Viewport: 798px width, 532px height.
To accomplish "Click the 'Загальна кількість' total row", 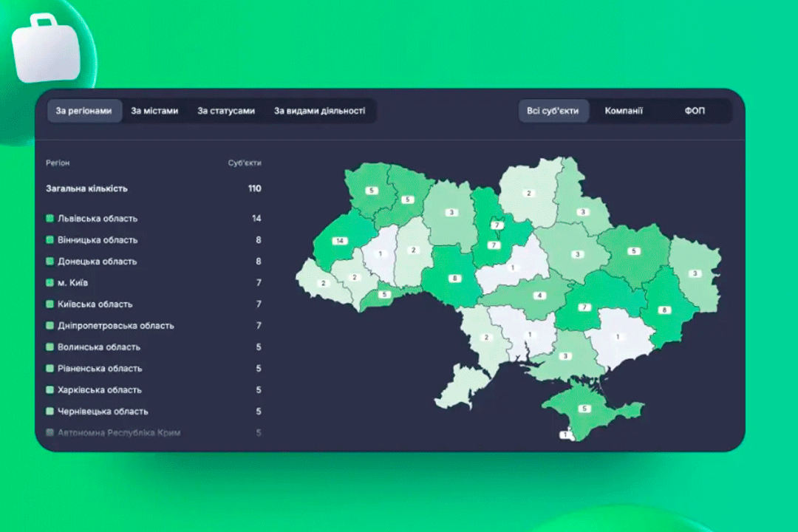I will 153,188.
